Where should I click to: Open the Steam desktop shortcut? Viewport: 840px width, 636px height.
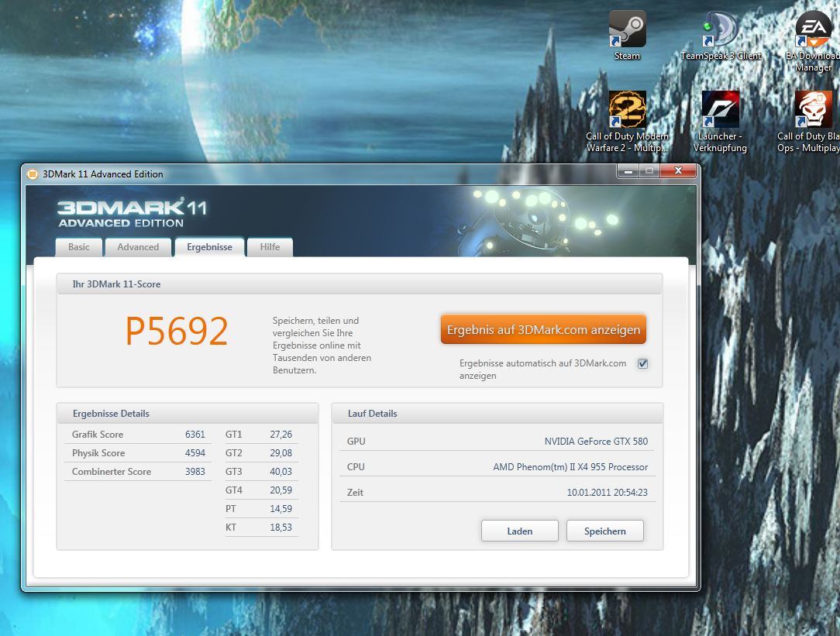[x=628, y=36]
